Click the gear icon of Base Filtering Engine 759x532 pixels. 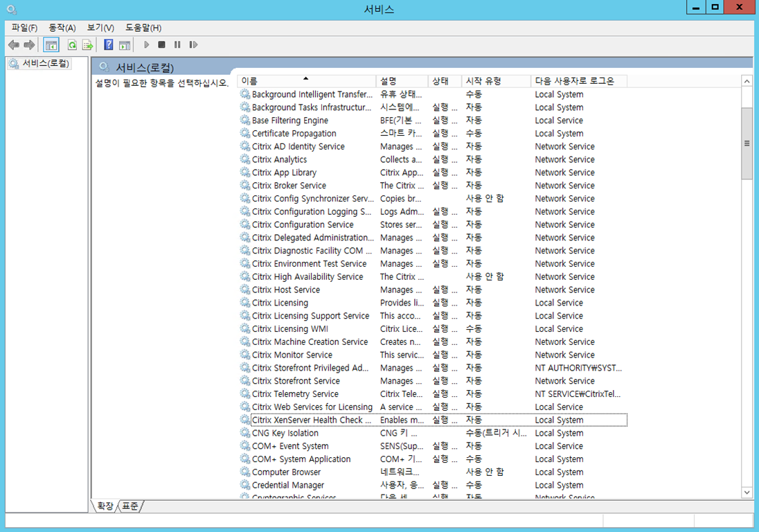245,121
